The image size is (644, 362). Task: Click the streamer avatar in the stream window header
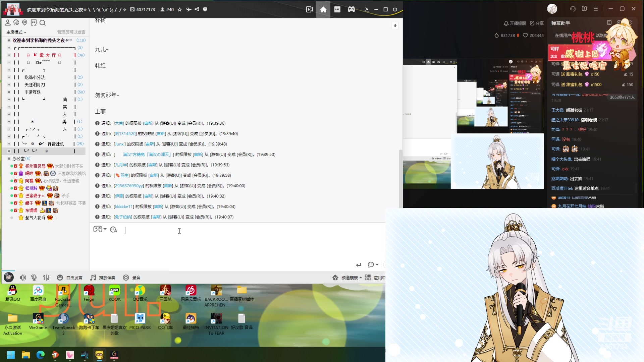(x=552, y=9)
